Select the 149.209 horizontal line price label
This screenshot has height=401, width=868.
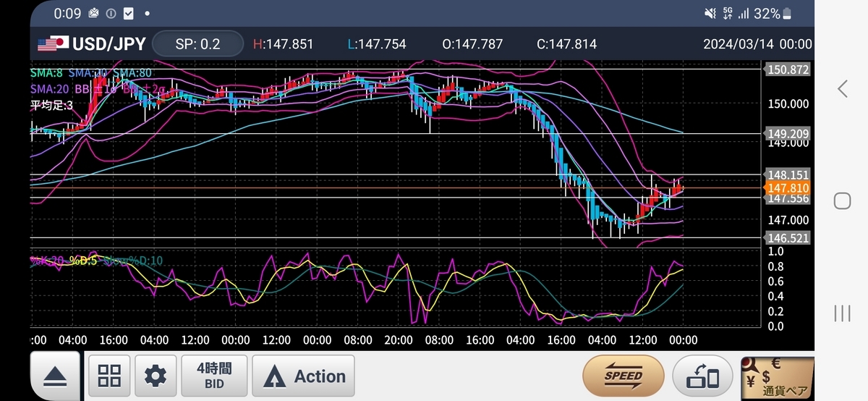click(x=787, y=133)
